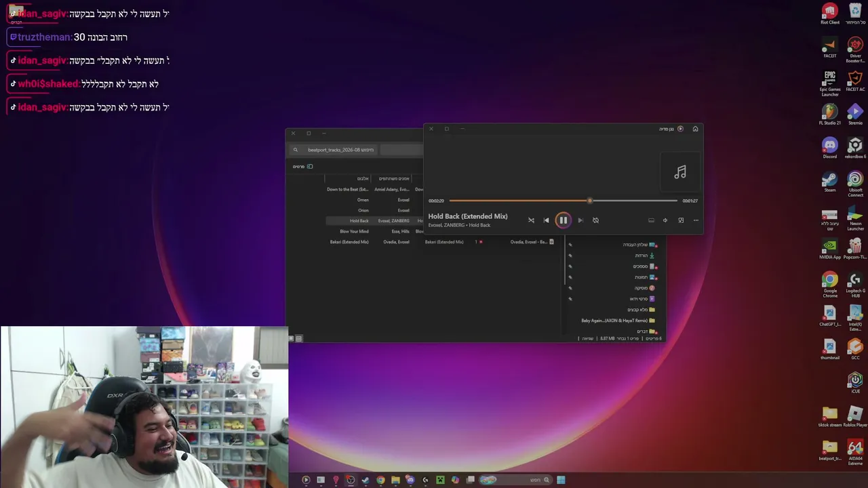
Task: Select the Blow Your Mind track row
Action: click(x=374, y=231)
